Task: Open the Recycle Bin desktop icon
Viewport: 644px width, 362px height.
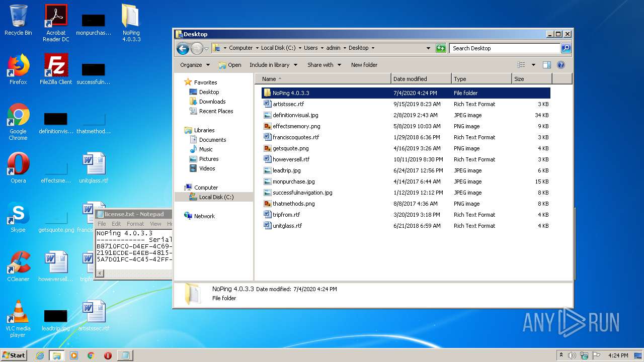Action: pyautogui.click(x=18, y=21)
